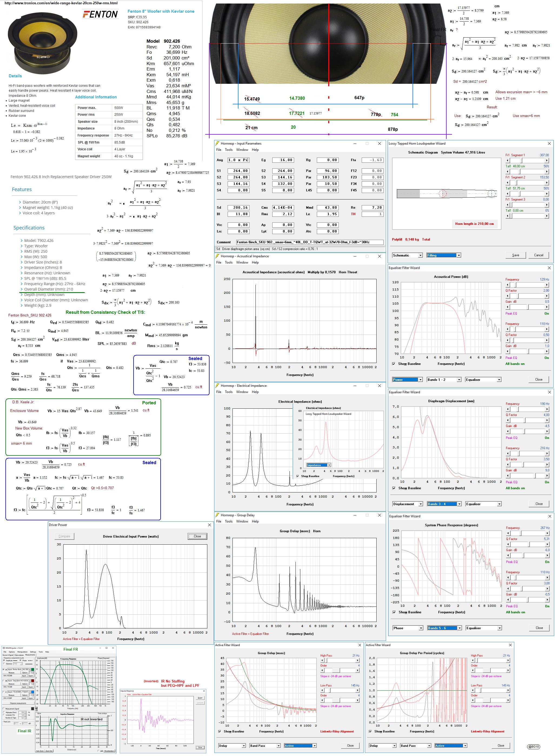The image size is (555, 756).
Task: Close the Lossy Tapped Horn Loudspeaker Wizard with X
Action: (549, 144)
